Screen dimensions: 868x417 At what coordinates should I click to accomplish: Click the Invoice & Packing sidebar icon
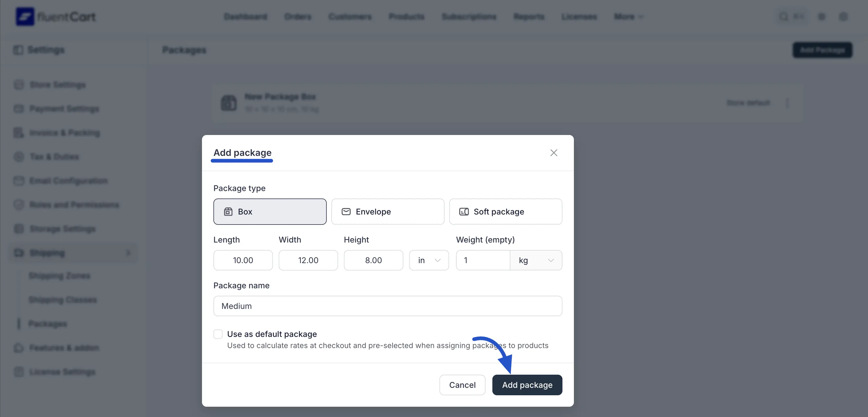pyautogui.click(x=19, y=133)
